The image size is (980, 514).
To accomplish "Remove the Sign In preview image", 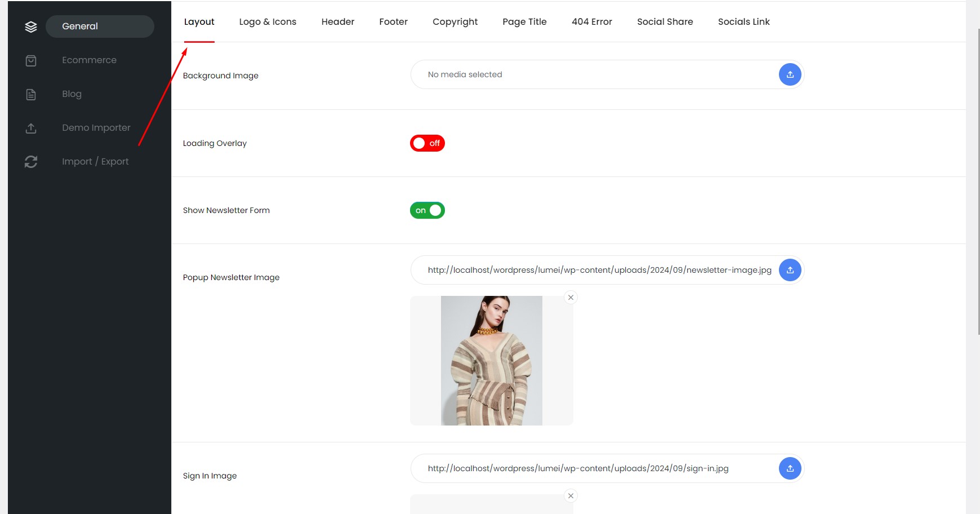I will [x=571, y=496].
